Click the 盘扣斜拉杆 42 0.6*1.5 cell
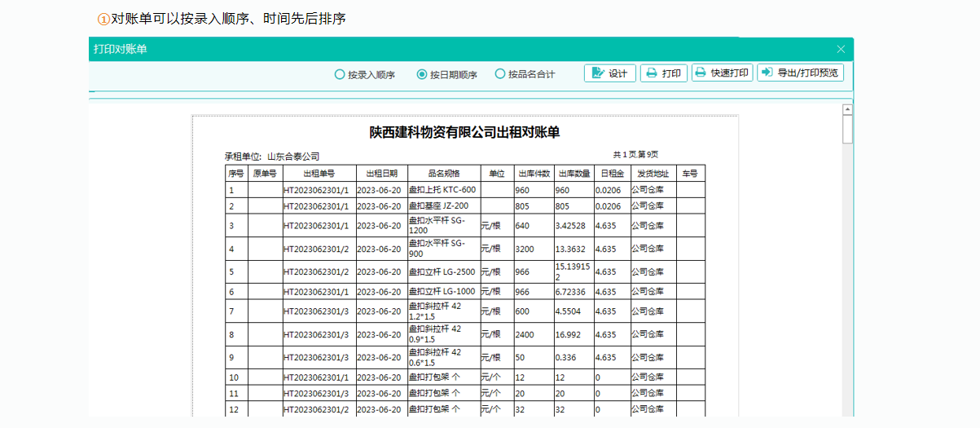This screenshot has height=428, width=980. tap(443, 357)
